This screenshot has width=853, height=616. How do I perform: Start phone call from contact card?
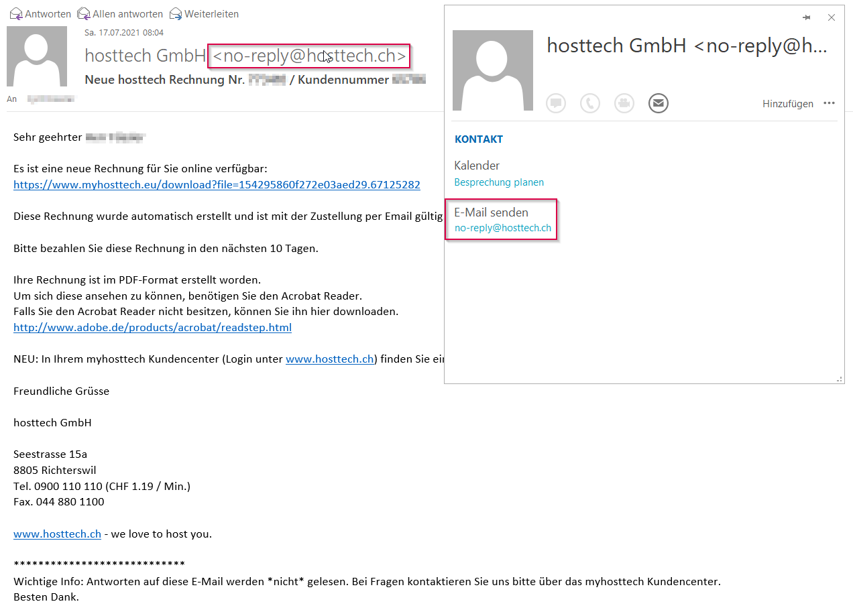point(590,103)
